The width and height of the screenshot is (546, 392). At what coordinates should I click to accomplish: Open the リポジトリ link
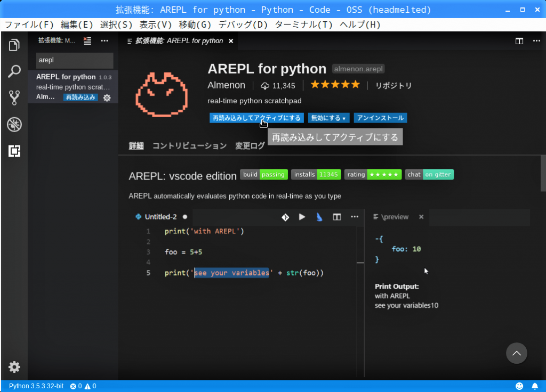pyautogui.click(x=394, y=86)
